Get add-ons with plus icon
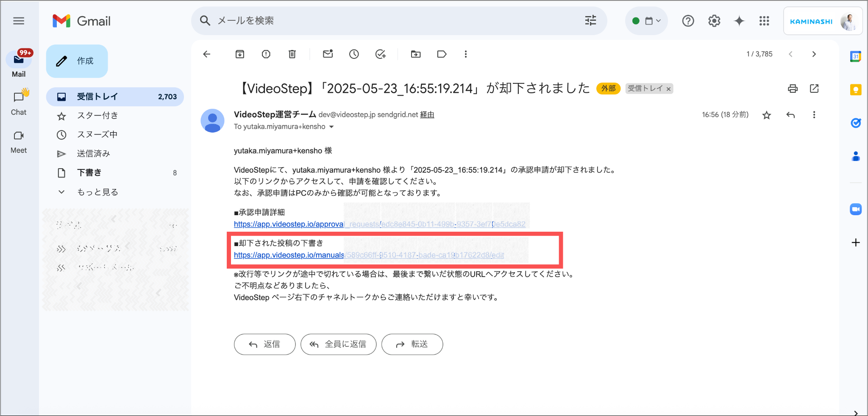Image resolution: width=868 pixels, height=416 pixels. coord(856,242)
